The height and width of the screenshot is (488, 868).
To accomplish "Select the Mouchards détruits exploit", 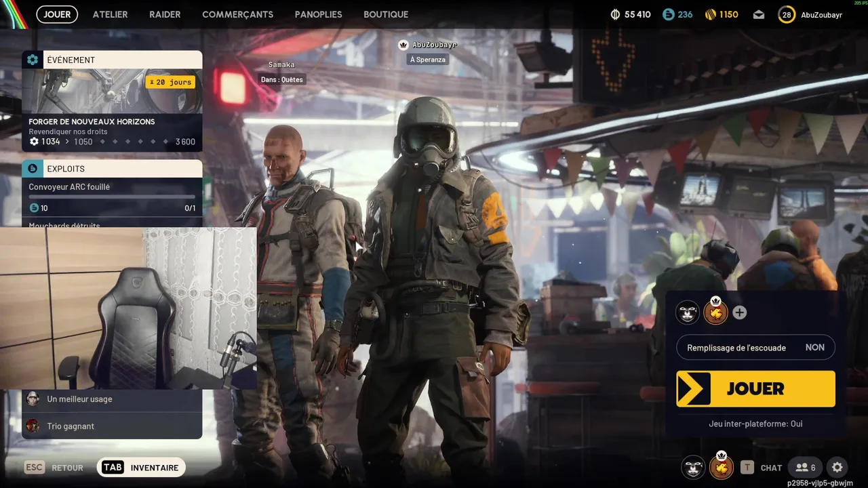I will (64, 224).
